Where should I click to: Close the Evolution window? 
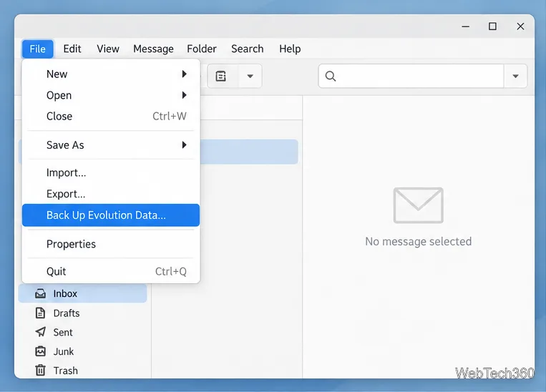tap(520, 26)
